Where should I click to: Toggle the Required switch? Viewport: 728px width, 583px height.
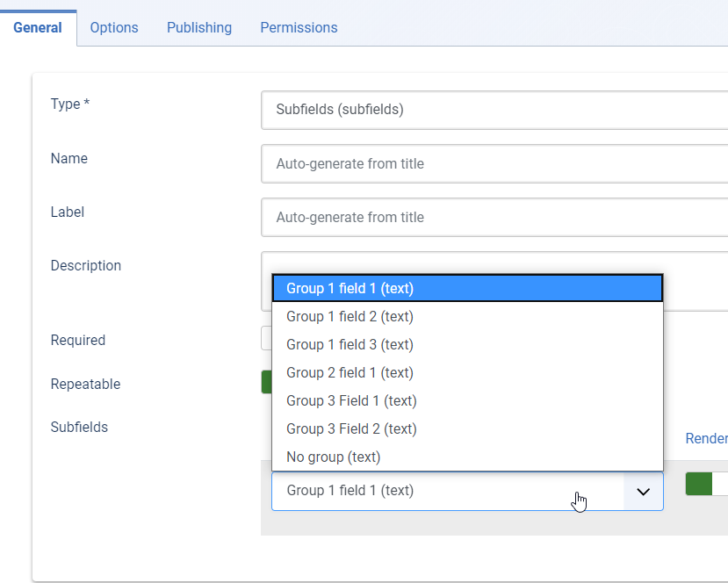click(266, 338)
